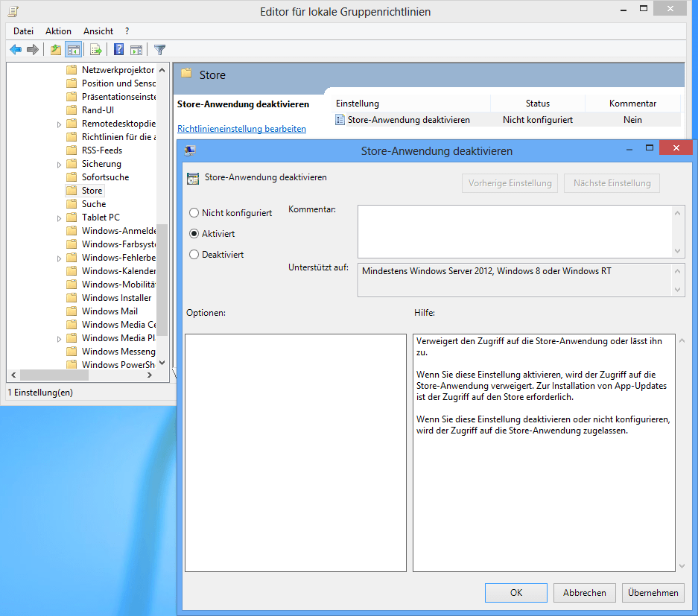
Task: Click the Unterstützt auf requirements text
Action: 486,271
